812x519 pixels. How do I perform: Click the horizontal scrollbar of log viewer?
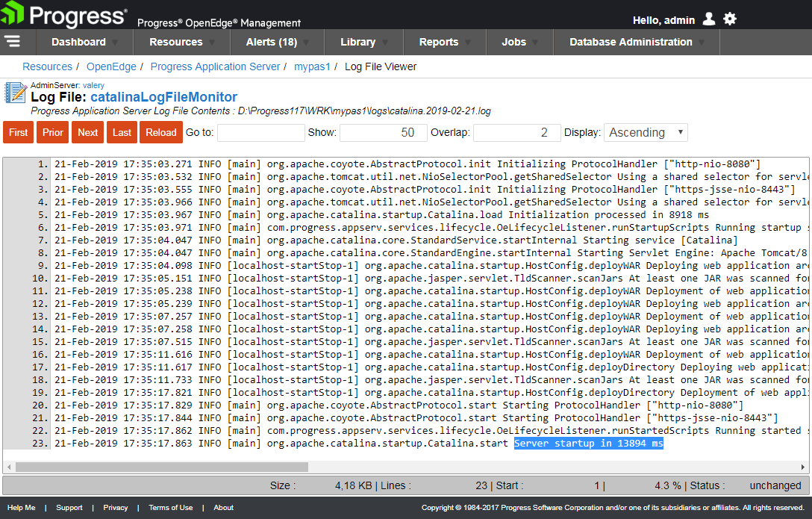161,467
